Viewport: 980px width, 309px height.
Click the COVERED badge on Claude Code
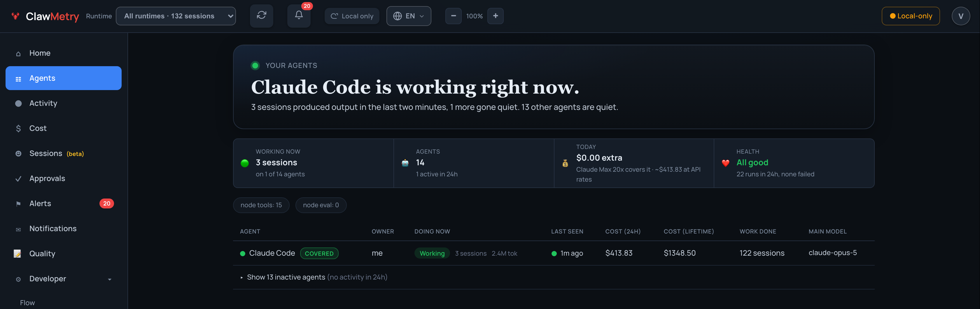(319, 254)
